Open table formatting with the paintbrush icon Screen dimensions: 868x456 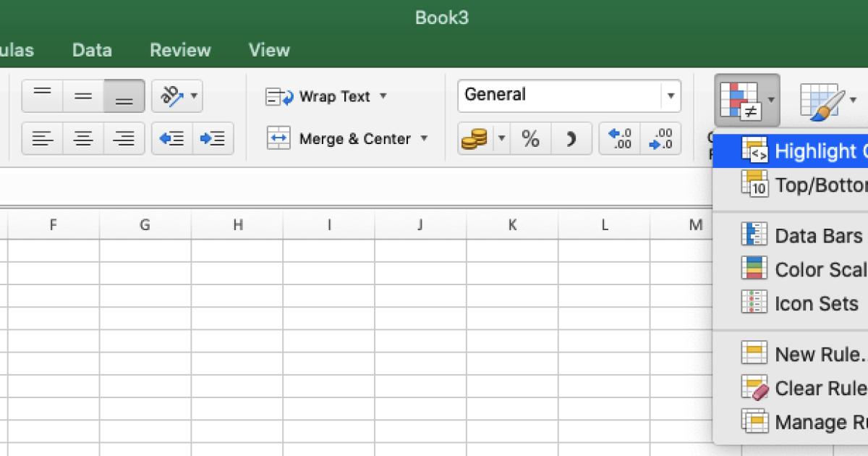[x=821, y=98]
